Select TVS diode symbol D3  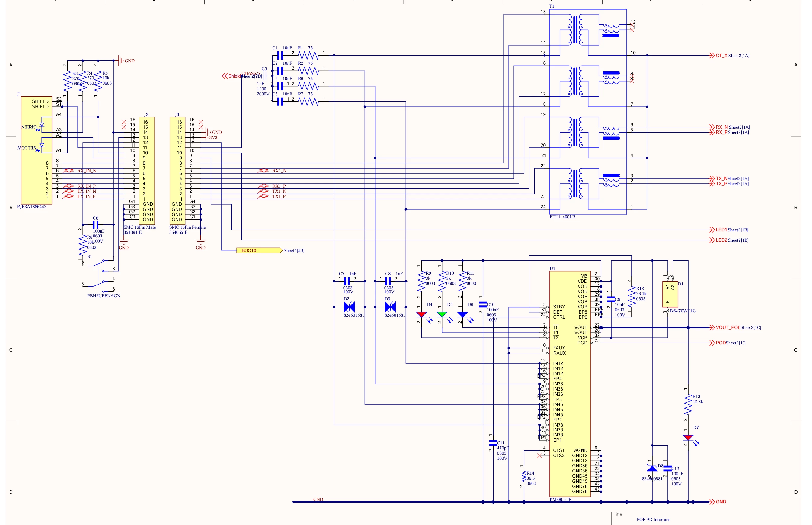[390, 307]
